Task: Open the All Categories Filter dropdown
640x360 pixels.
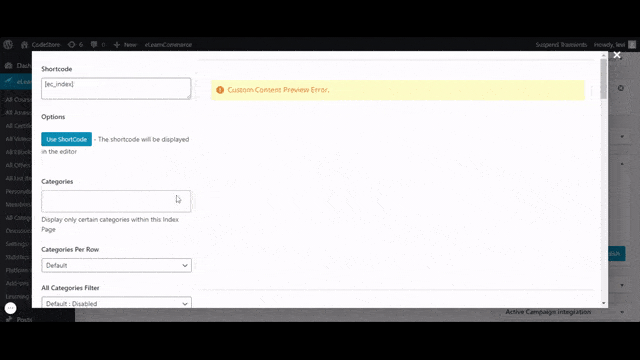Action: click(116, 302)
